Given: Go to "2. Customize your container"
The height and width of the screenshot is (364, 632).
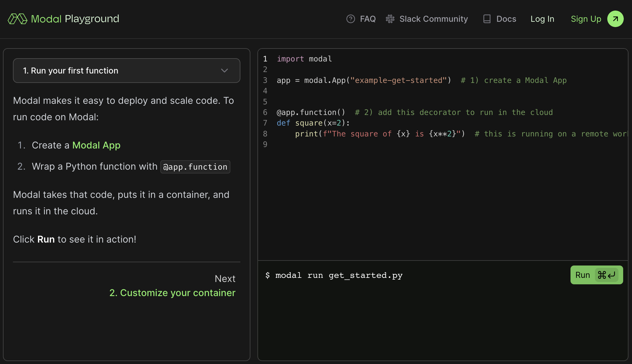Looking at the screenshot, I should [x=172, y=293].
